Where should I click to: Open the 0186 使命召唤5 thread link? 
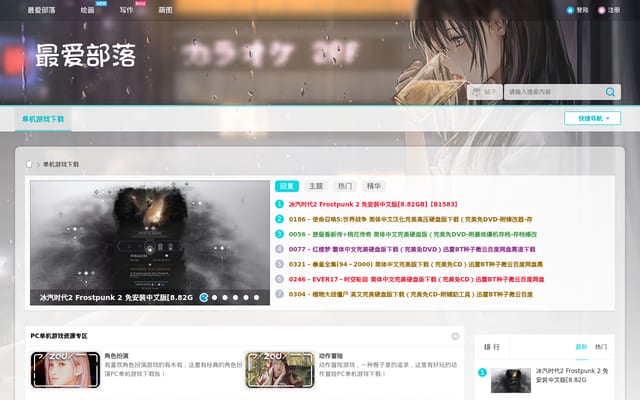tap(410, 219)
